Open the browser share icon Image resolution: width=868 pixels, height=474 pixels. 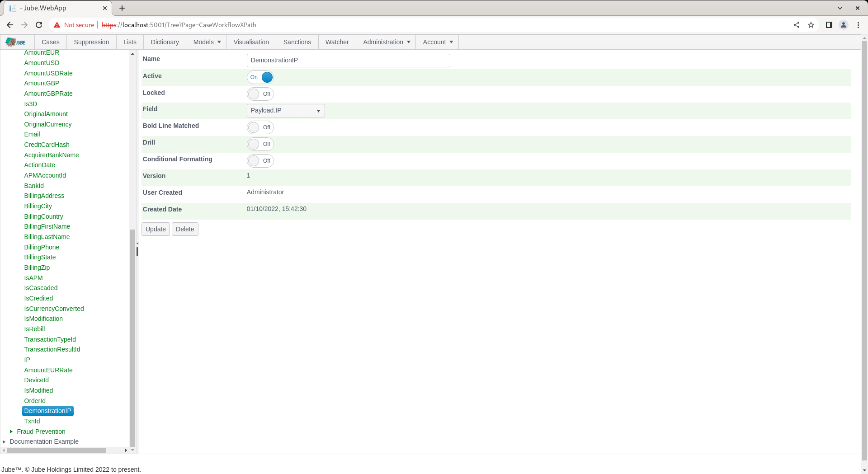coord(797,25)
